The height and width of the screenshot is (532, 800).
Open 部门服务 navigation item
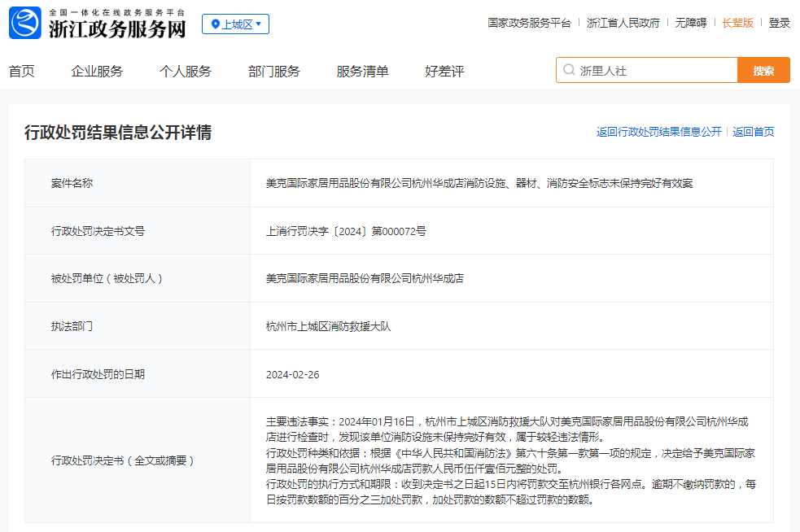click(x=274, y=72)
